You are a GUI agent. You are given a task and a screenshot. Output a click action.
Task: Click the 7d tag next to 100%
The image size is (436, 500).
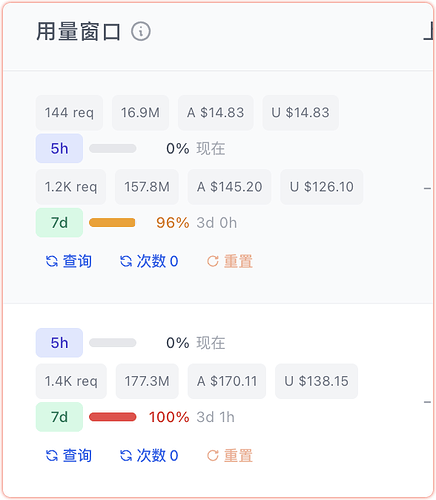tap(59, 417)
